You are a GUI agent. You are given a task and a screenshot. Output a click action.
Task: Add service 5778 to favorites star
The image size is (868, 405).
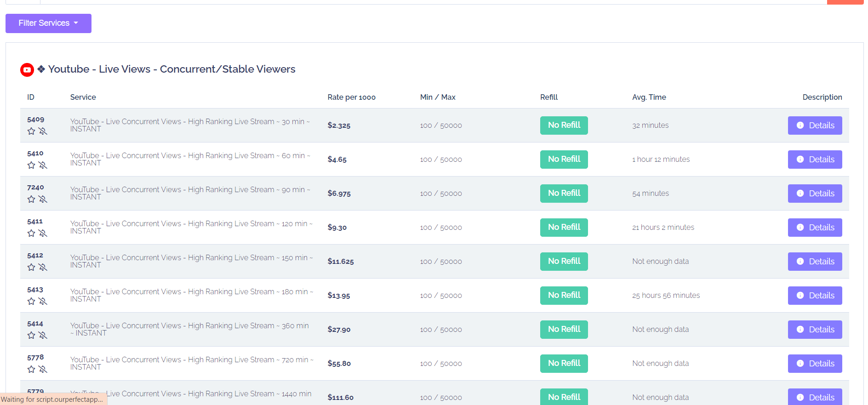pyautogui.click(x=31, y=370)
